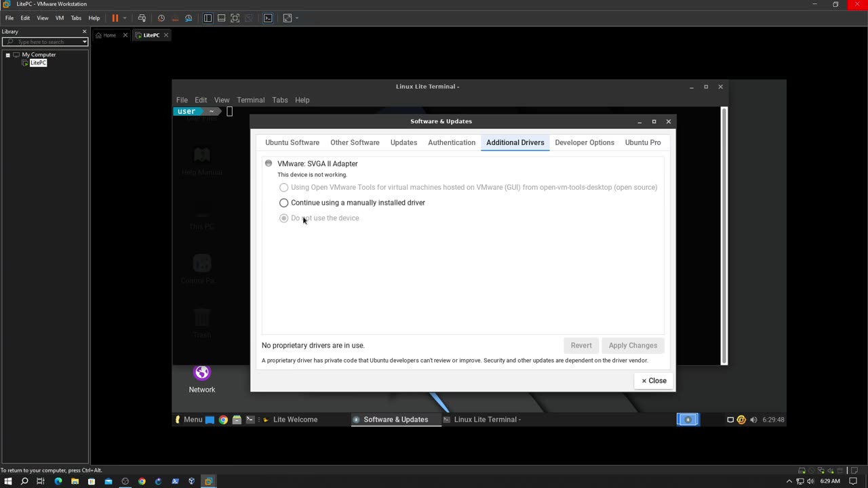Launch terminal icon in Linux Lite panel
The image size is (868, 488).
pos(250,420)
